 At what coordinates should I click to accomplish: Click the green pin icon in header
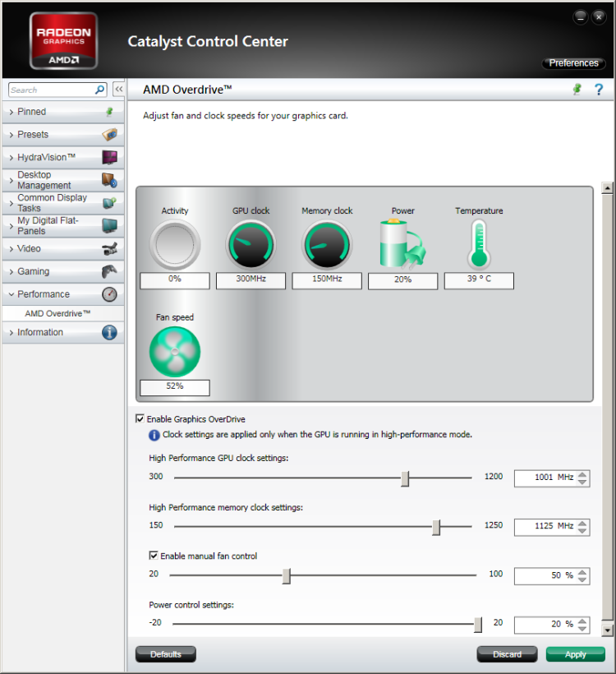tap(577, 90)
